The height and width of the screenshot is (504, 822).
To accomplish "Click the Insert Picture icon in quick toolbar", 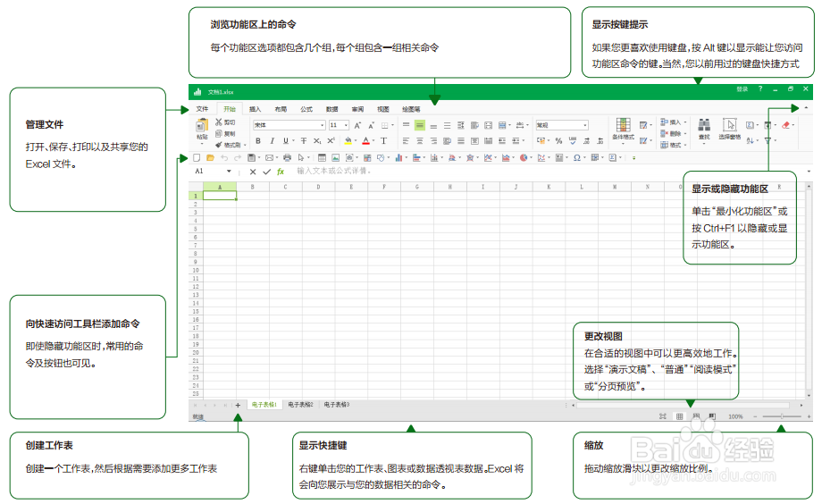I will click(336, 157).
